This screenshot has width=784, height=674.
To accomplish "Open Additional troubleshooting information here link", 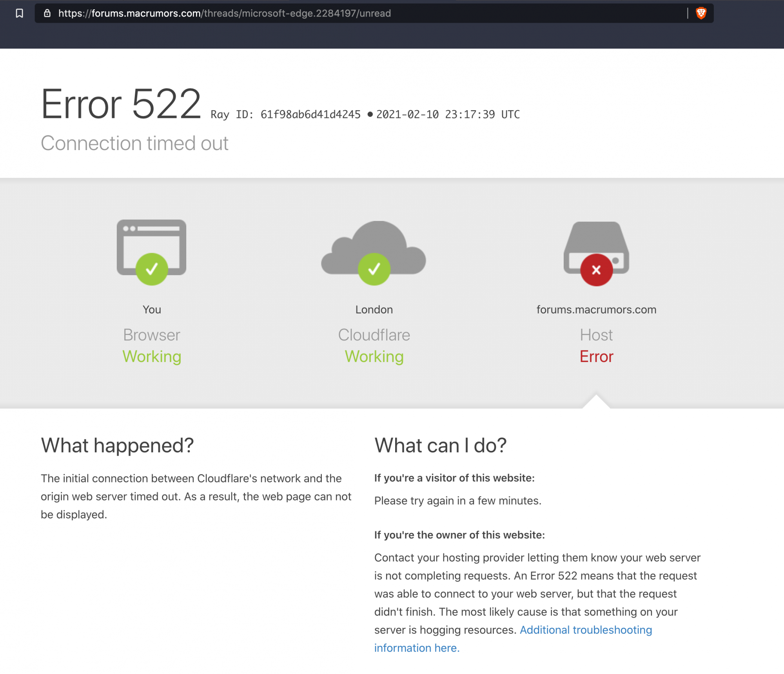I will (x=513, y=639).
